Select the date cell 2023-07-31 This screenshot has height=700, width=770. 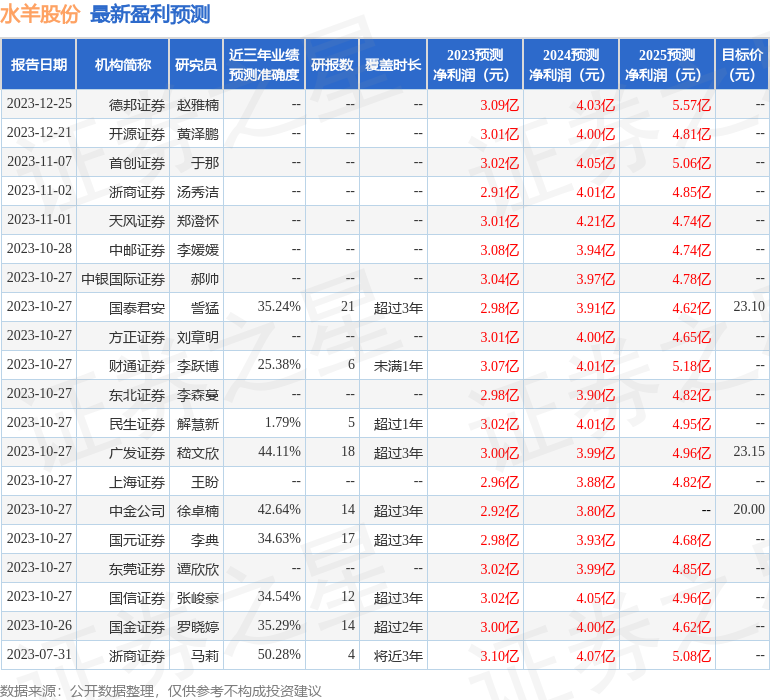[39, 654]
